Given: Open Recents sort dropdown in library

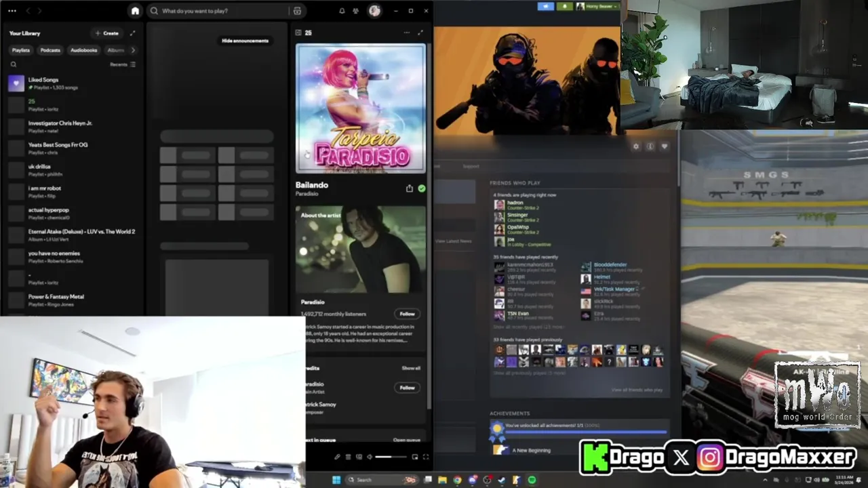Looking at the screenshot, I should [x=123, y=64].
